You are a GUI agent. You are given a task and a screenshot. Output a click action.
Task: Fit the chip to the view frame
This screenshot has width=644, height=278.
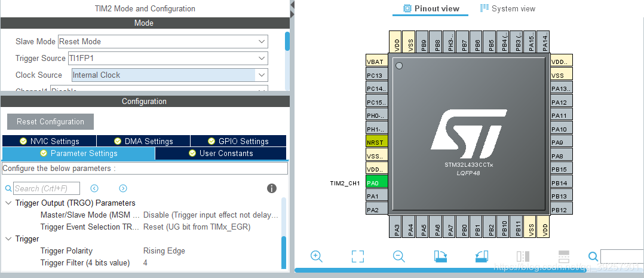click(x=358, y=256)
